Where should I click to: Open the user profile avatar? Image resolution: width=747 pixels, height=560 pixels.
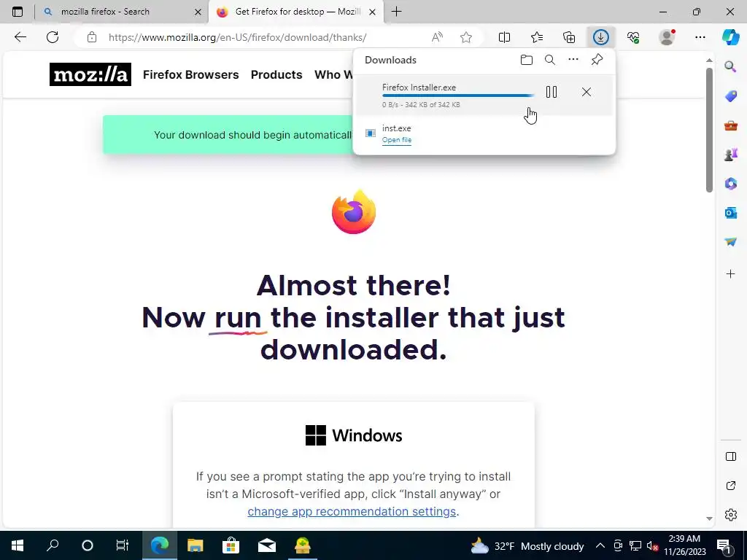[667, 37]
